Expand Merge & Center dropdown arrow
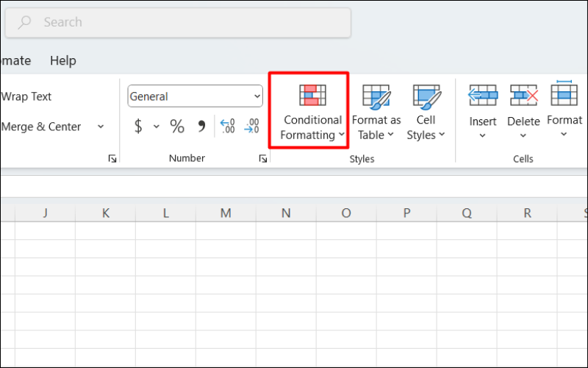This screenshot has width=588, height=368. click(x=101, y=127)
